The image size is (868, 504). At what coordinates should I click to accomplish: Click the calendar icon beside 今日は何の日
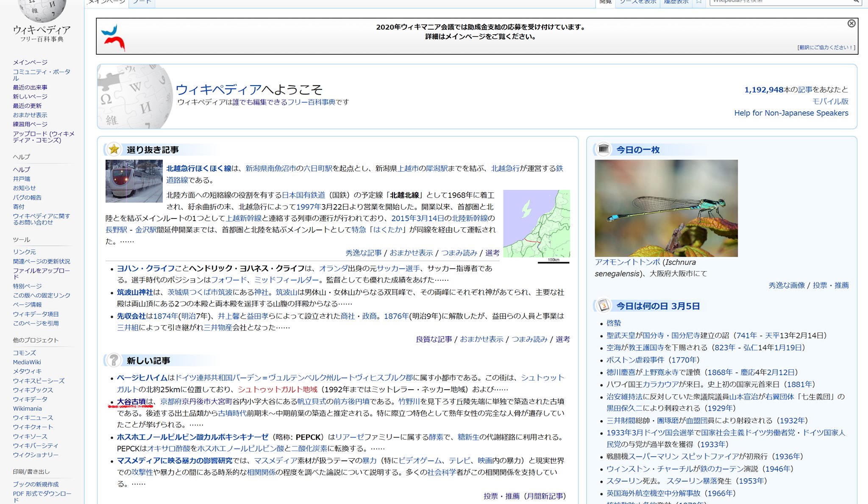tap(603, 305)
